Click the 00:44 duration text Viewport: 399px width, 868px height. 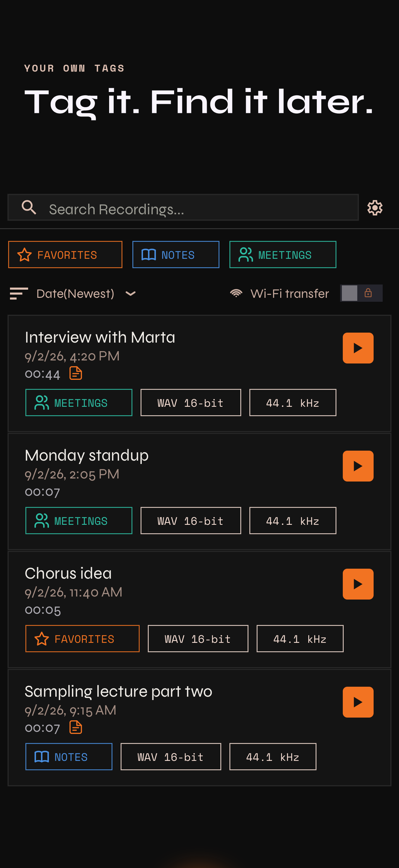(43, 374)
